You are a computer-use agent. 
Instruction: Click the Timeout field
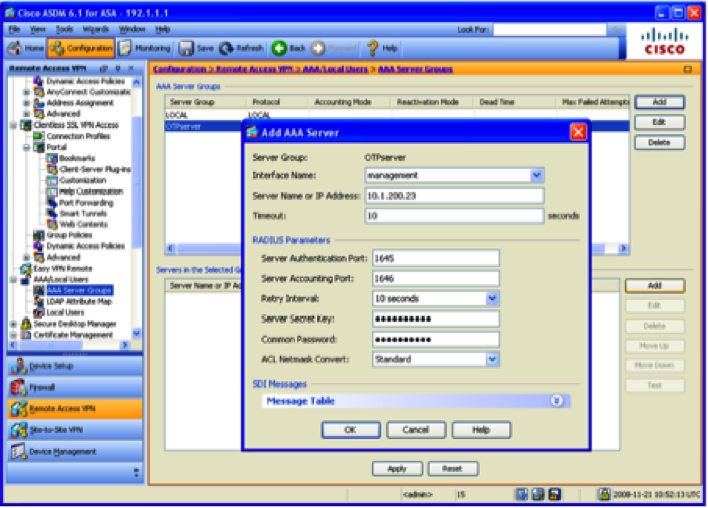pyautogui.click(x=454, y=216)
